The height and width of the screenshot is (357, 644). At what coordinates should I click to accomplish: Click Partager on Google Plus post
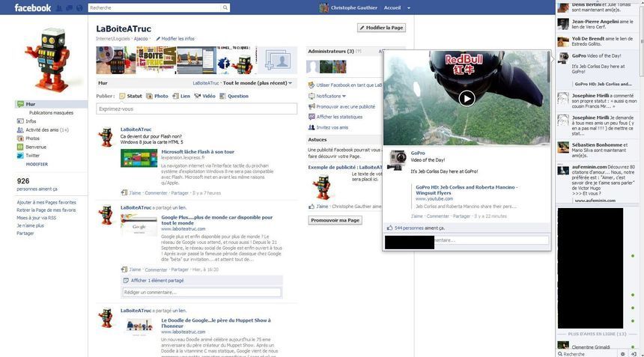point(180,269)
